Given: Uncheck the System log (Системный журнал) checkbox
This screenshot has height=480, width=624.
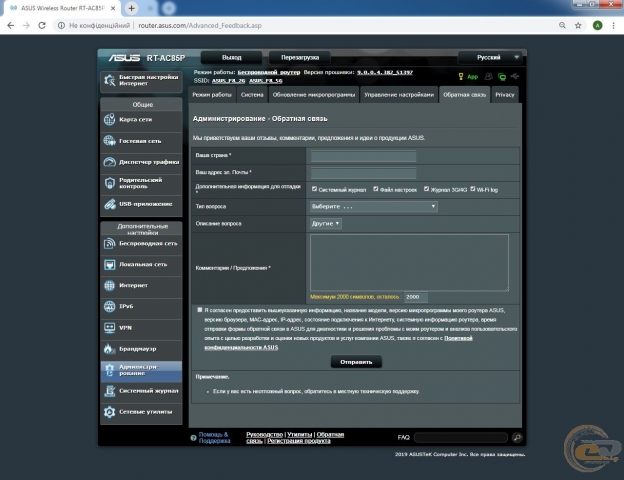Looking at the screenshot, I should pyautogui.click(x=315, y=188).
